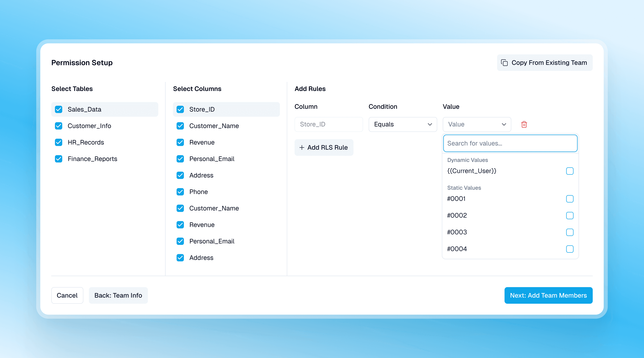Screen dimensions: 644x358
Task: Click the plus icon on Add RLS Rule
Action: coord(302,147)
